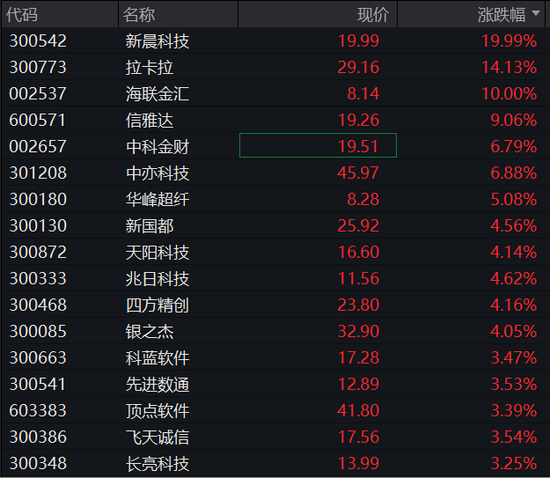550x478 pixels.
Task: Click the 6.79% change value
Action: [514, 147]
